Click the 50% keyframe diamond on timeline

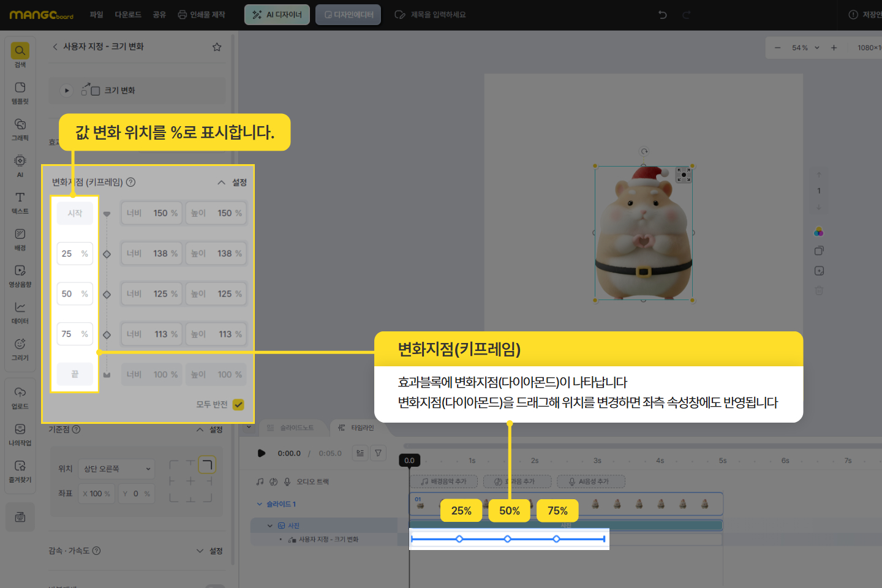(x=508, y=539)
